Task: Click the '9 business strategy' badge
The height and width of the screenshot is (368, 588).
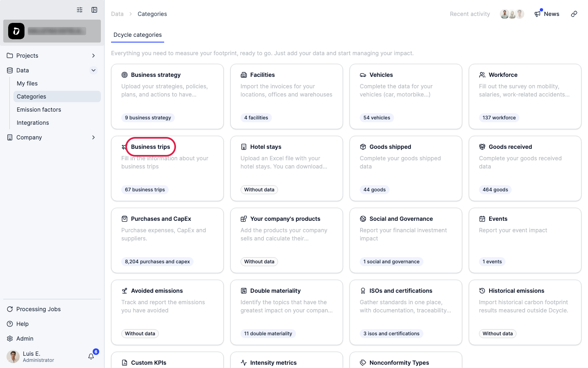Action: 148,118
